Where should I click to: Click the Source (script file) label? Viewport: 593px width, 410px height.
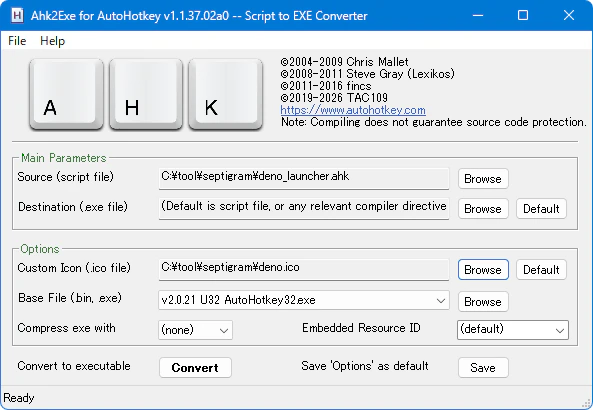point(65,177)
